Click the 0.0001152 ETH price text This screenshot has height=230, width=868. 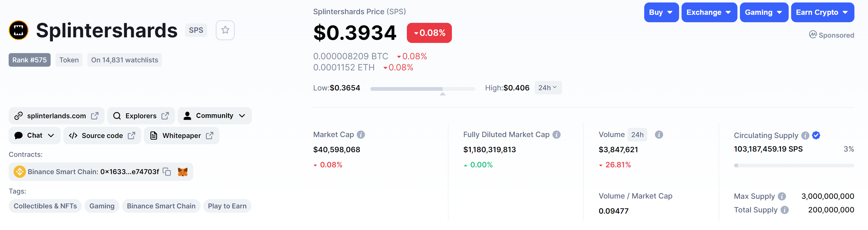click(344, 67)
